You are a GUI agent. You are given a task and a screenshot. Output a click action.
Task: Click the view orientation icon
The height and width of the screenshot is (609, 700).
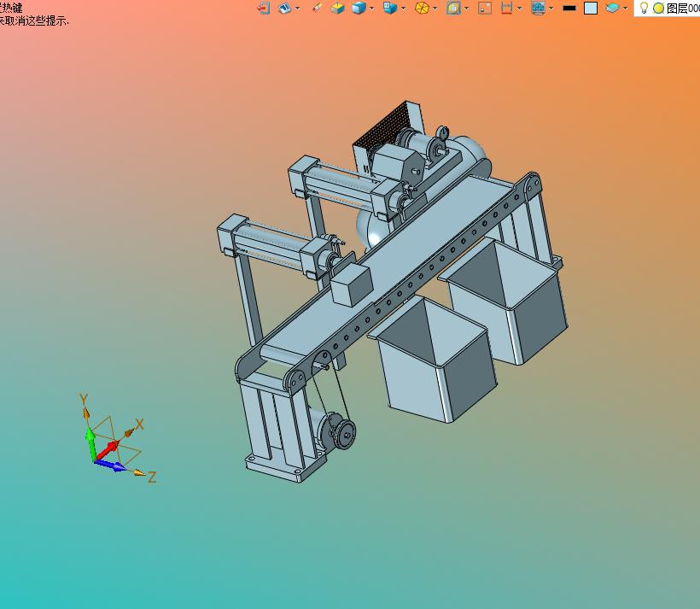click(x=284, y=8)
